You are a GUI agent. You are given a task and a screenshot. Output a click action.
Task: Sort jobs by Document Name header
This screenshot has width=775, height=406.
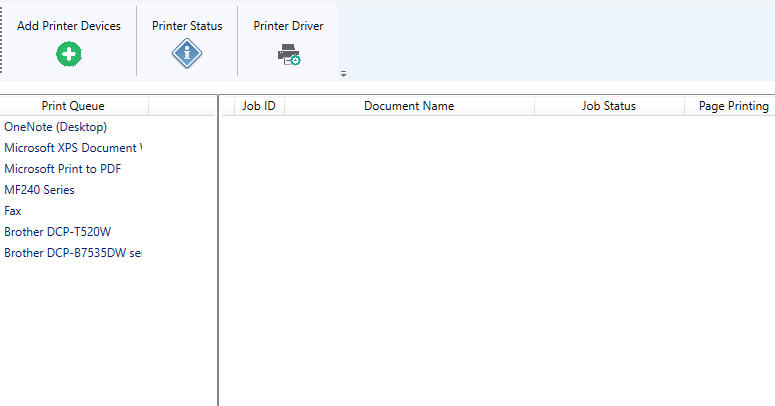pyautogui.click(x=409, y=106)
